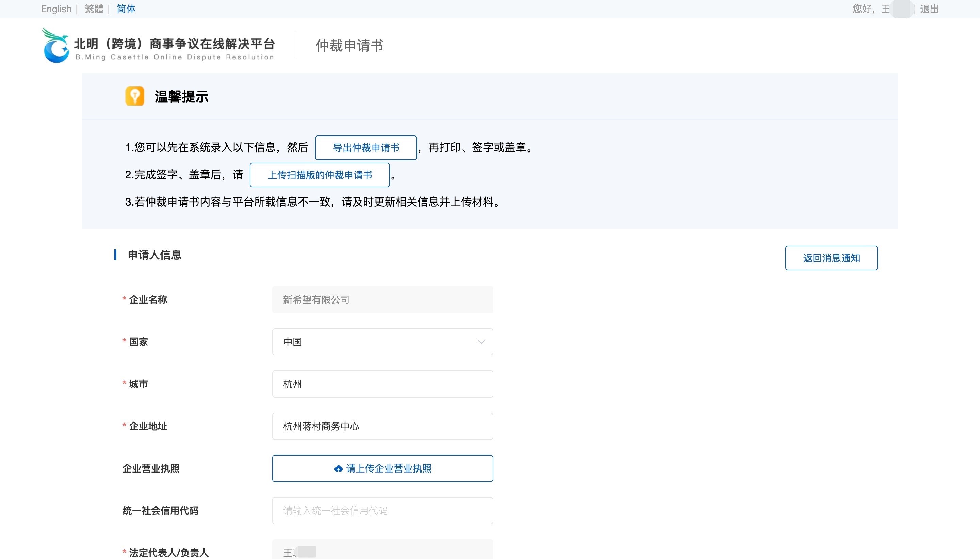This screenshot has width=980, height=559.
Task: Click 上传扫描版的仲裁申请书 upload button
Action: (x=320, y=175)
